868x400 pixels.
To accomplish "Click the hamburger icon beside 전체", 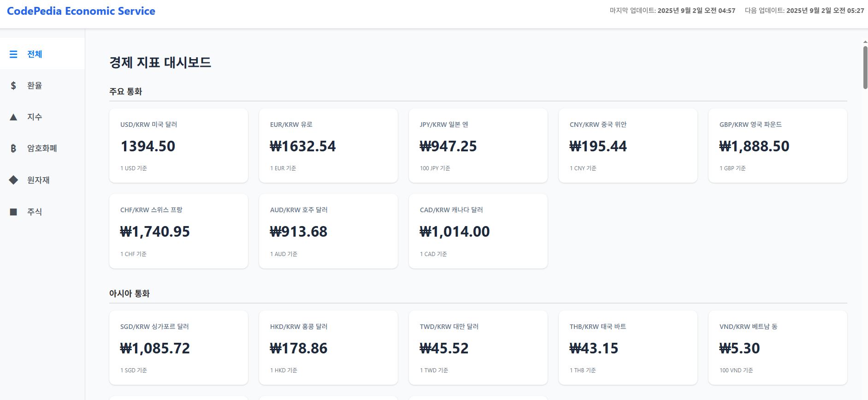I will coord(13,54).
